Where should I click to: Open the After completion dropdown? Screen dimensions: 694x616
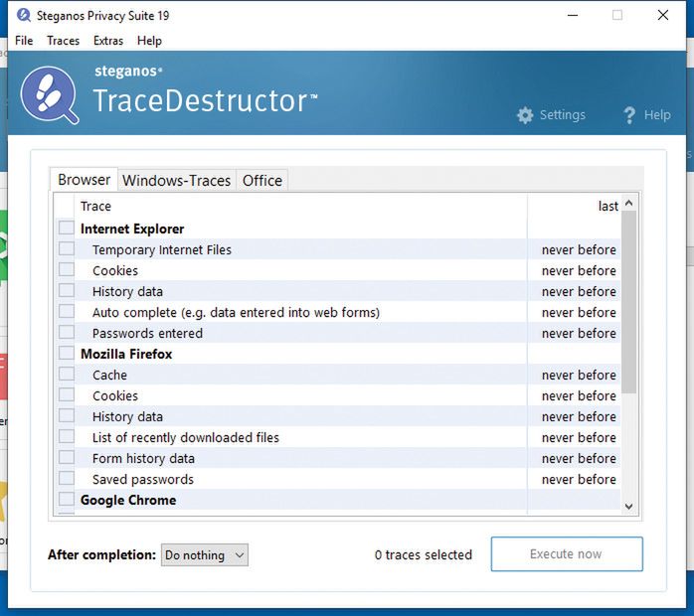[x=205, y=555]
